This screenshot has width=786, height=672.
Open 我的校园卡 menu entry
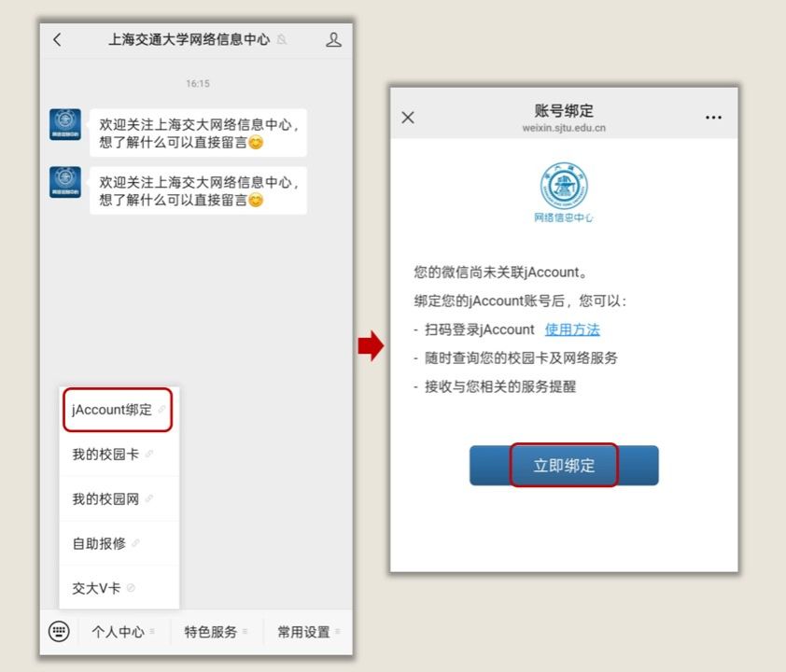pyautogui.click(x=119, y=454)
